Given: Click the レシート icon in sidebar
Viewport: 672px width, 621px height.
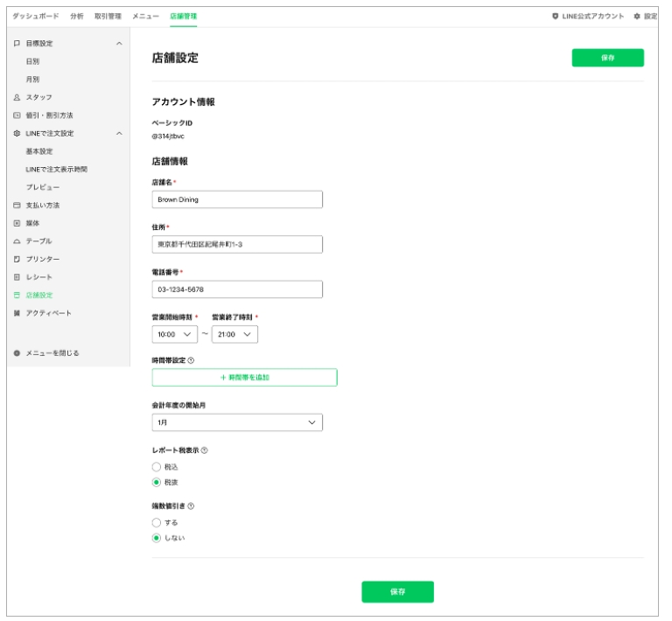Looking at the screenshot, I should pyautogui.click(x=17, y=277).
